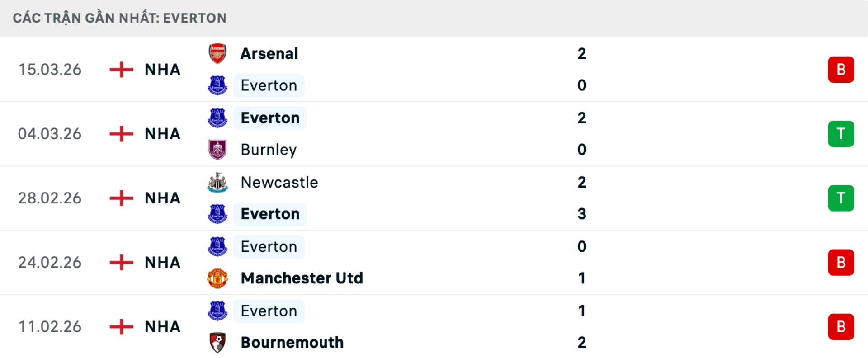Click the NHA league label for 28.02.26

[x=162, y=198]
